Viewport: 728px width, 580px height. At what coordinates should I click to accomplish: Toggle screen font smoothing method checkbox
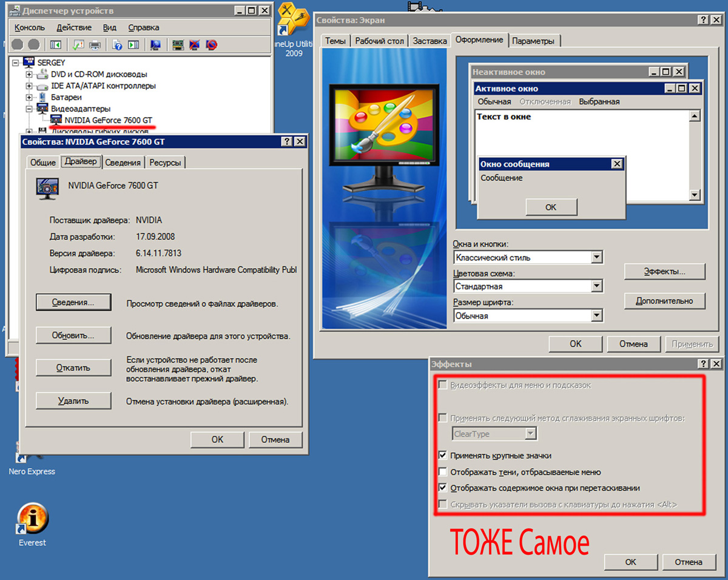(x=443, y=418)
